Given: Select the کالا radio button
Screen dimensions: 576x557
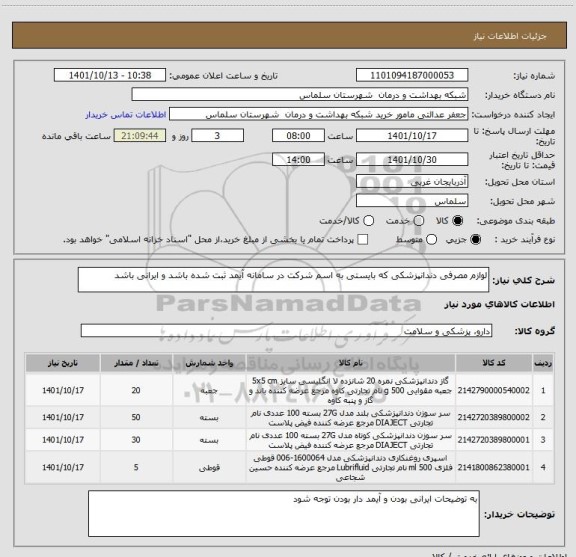Looking at the screenshot, I should [x=458, y=220].
